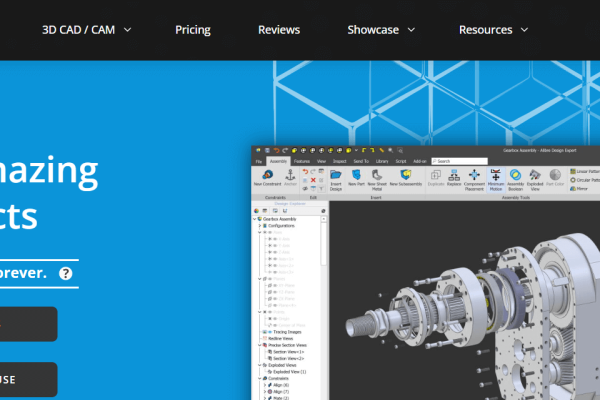Click the ribbon Search field
This screenshot has height=400, width=600.
click(x=460, y=160)
